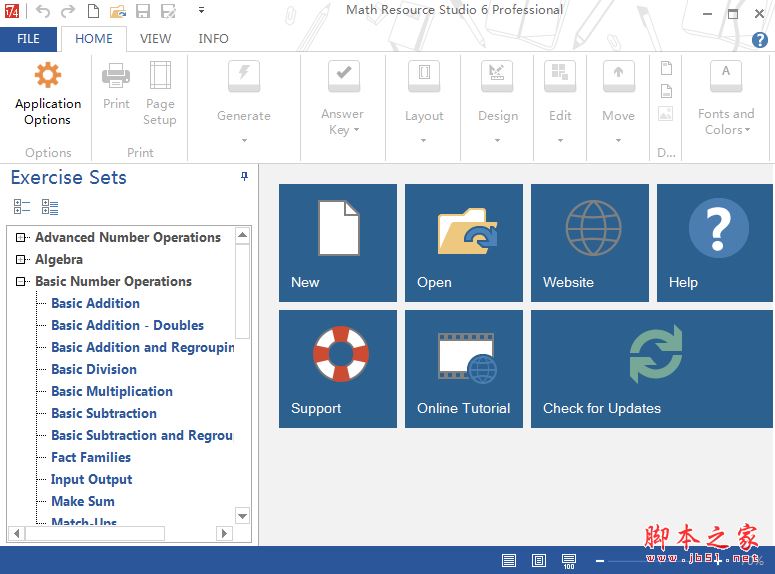Screen dimensions: 775x574
Task: Click tree horizontal scroll right arrow
Action: [x=224, y=533]
